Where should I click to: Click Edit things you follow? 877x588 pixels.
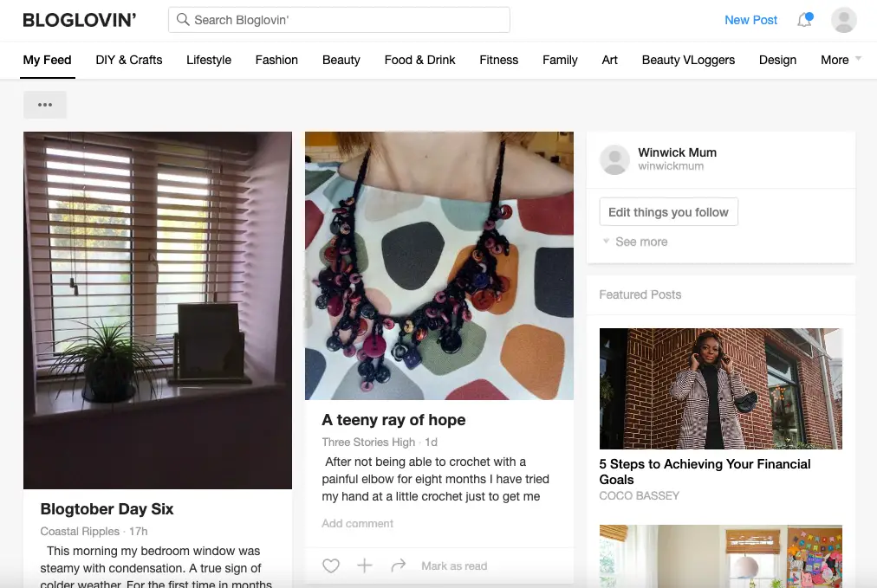[668, 211]
